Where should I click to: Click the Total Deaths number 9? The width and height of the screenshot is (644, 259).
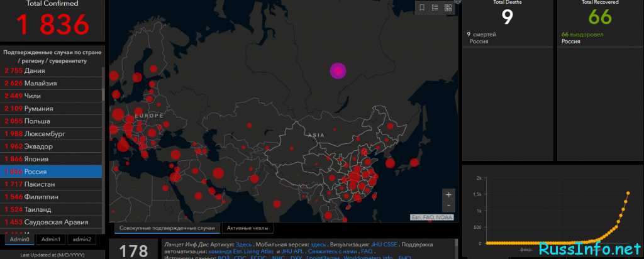point(508,17)
